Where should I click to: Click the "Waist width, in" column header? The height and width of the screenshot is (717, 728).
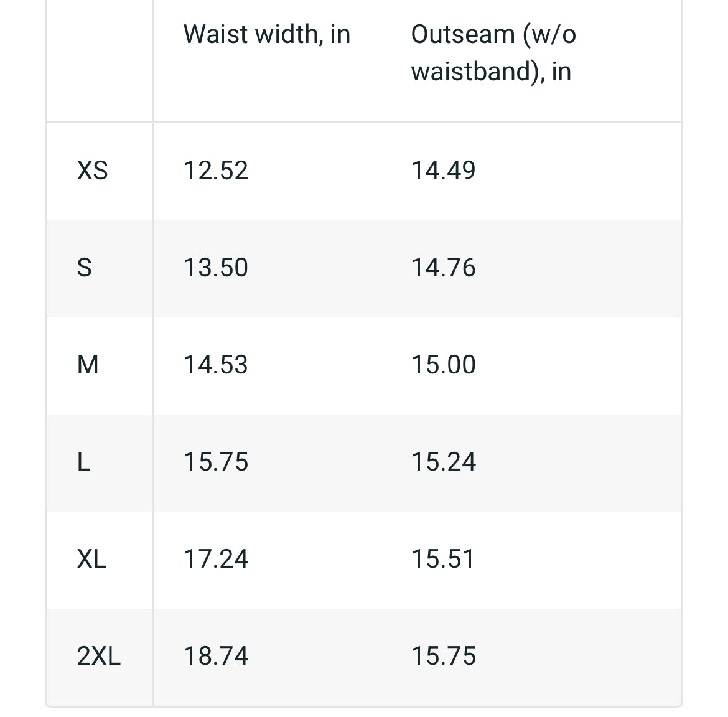pyautogui.click(x=267, y=34)
